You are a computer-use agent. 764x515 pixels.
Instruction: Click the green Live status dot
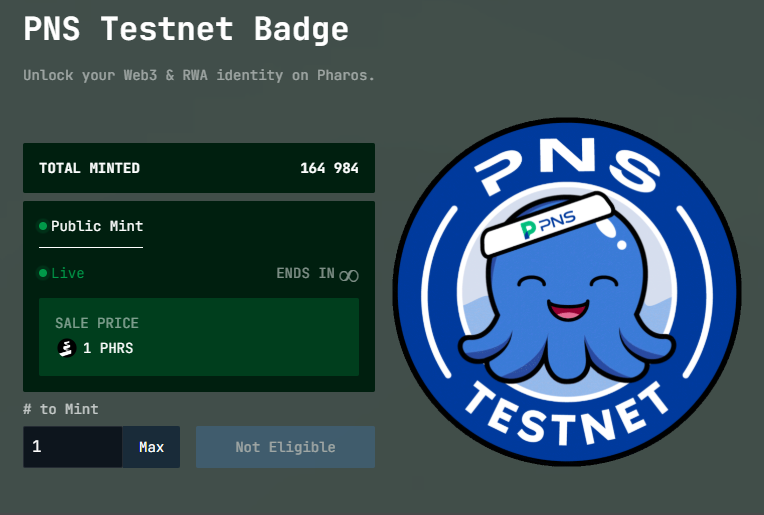tap(43, 273)
